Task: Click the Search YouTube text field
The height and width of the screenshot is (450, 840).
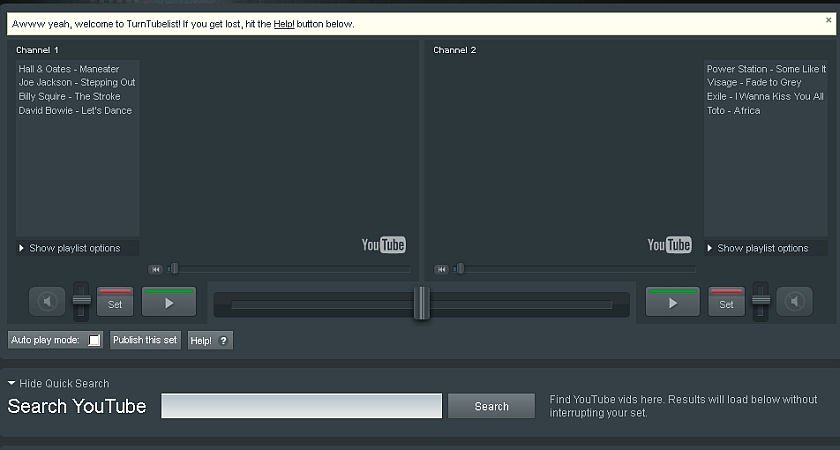Action: (x=301, y=406)
